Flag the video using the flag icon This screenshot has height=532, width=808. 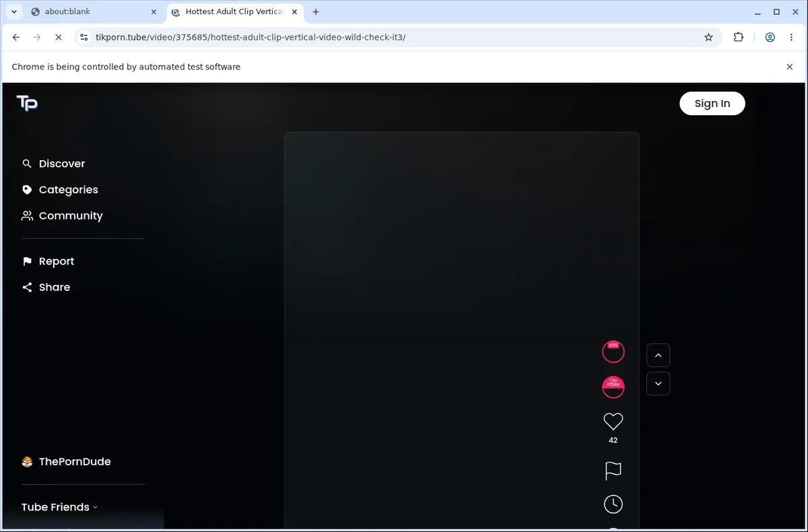point(613,470)
